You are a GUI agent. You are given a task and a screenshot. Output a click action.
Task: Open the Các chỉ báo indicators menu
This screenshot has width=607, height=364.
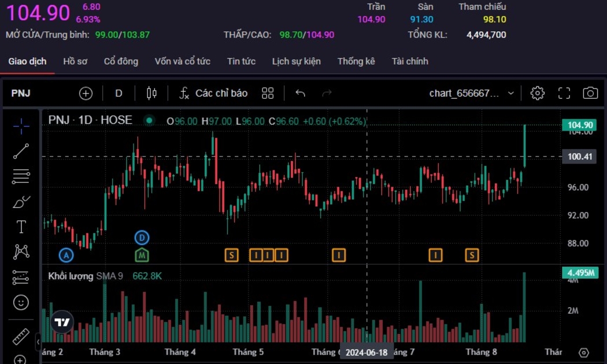(213, 94)
